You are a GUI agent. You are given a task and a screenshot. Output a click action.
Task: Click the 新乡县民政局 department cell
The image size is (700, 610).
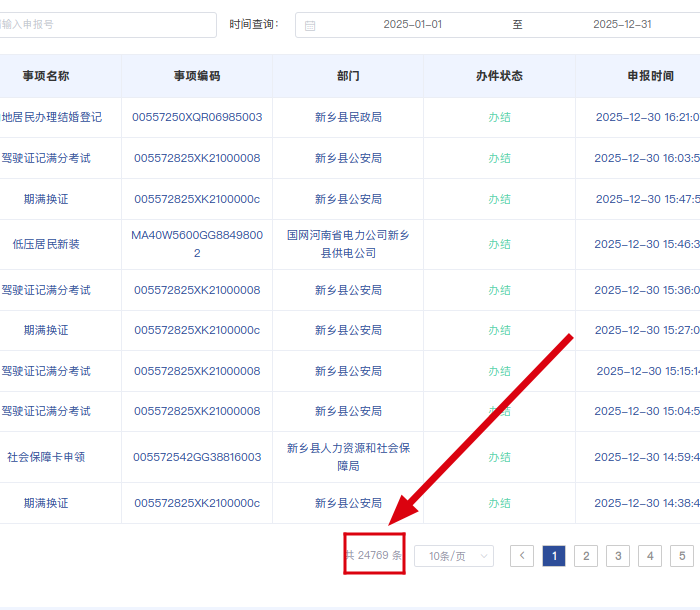pyautogui.click(x=348, y=117)
